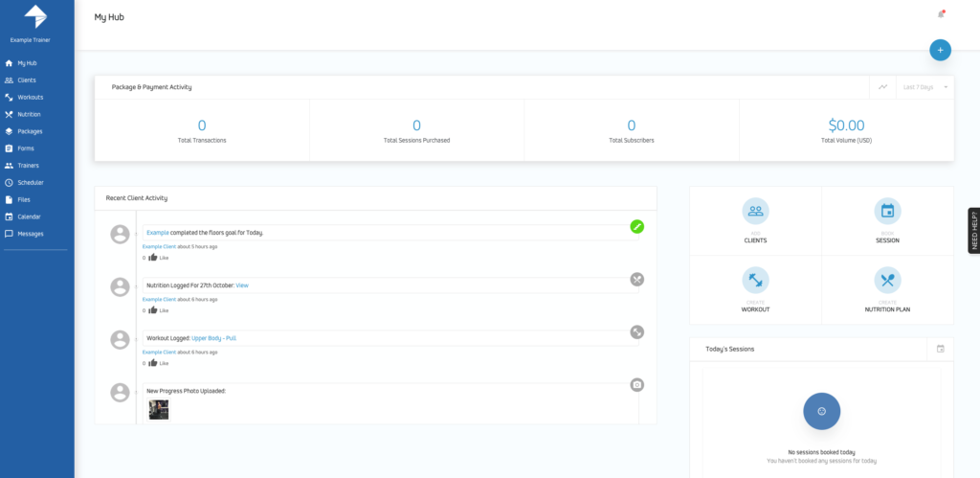Click the notification bell icon
The width and height of the screenshot is (980, 478).
coord(941,14)
